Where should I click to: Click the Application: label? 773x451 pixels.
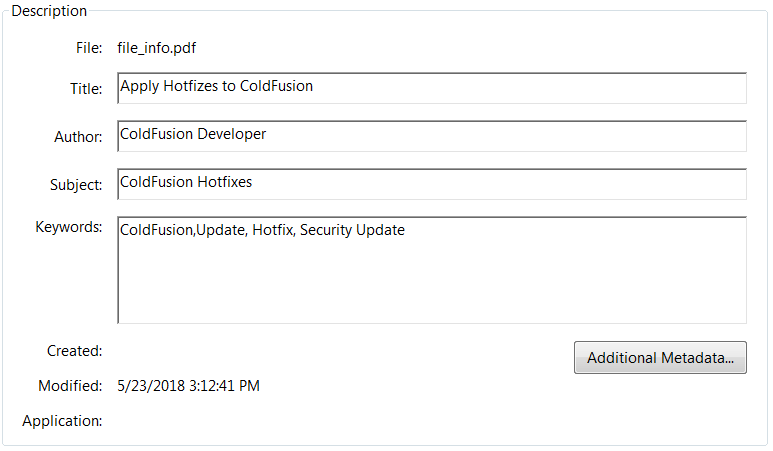coord(62,421)
